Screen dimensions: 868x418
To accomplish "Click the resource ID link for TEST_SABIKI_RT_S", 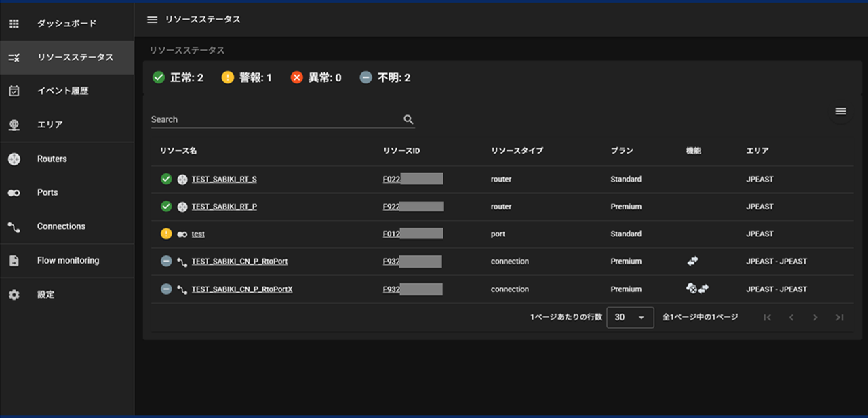I will point(390,178).
